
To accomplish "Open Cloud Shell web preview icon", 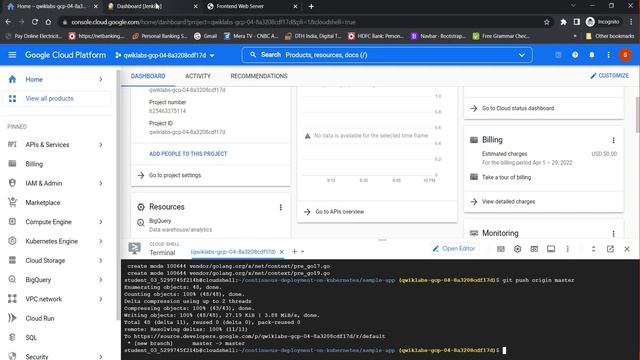I will point(534,249).
